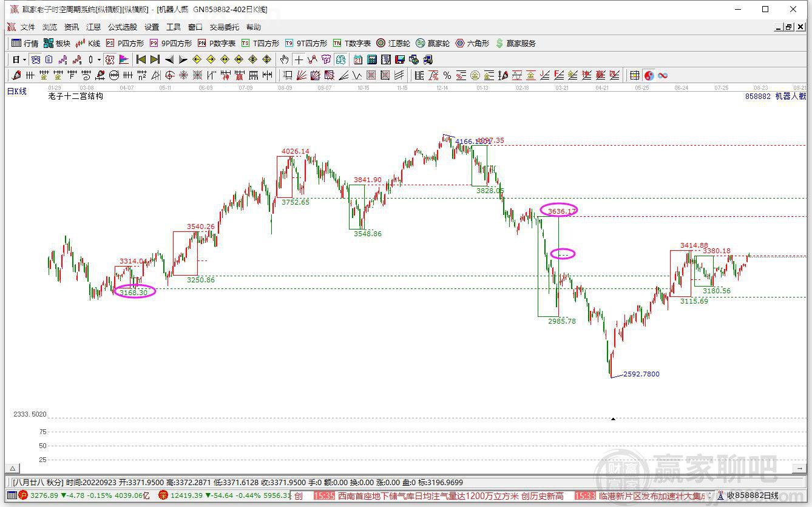Open the 文件 menu
The height and width of the screenshot is (507, 812).
click(28, 27)
